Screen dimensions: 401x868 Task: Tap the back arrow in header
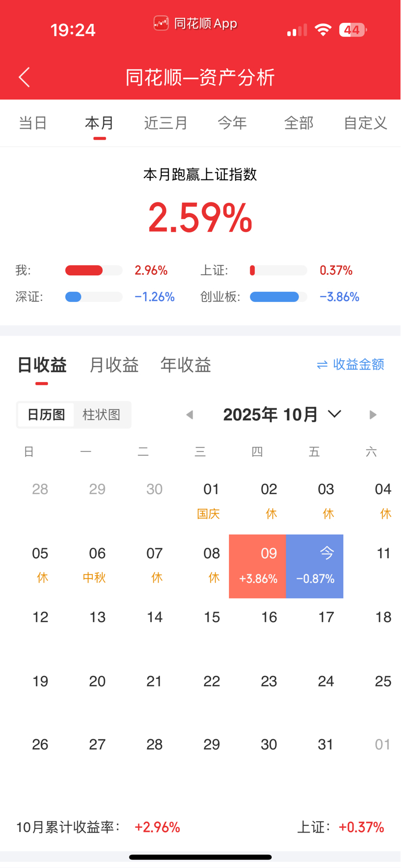[24, 77]
